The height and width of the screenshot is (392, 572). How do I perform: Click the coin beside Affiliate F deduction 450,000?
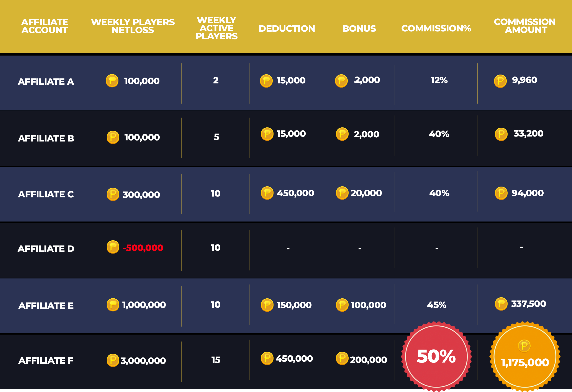click(267, 358)
